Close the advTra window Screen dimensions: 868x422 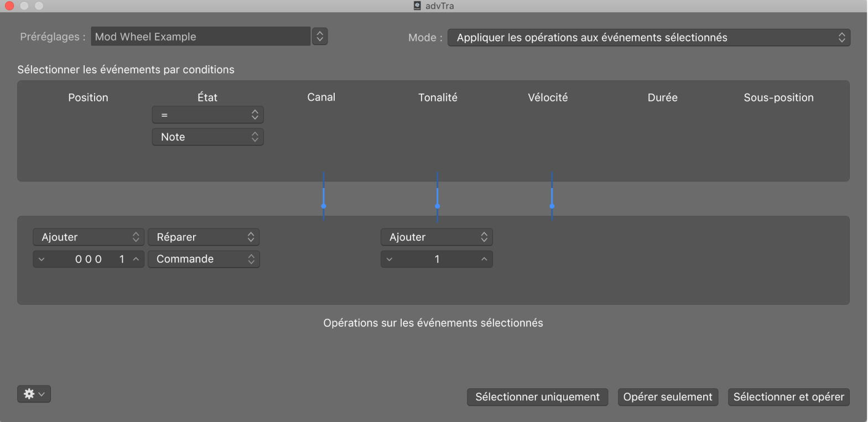(x=9, y=6)
